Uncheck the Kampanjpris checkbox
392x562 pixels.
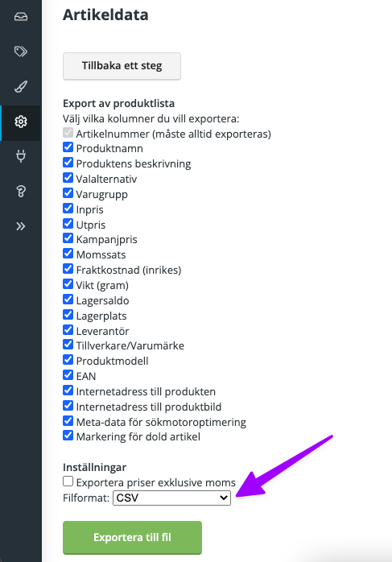[68, 238]
